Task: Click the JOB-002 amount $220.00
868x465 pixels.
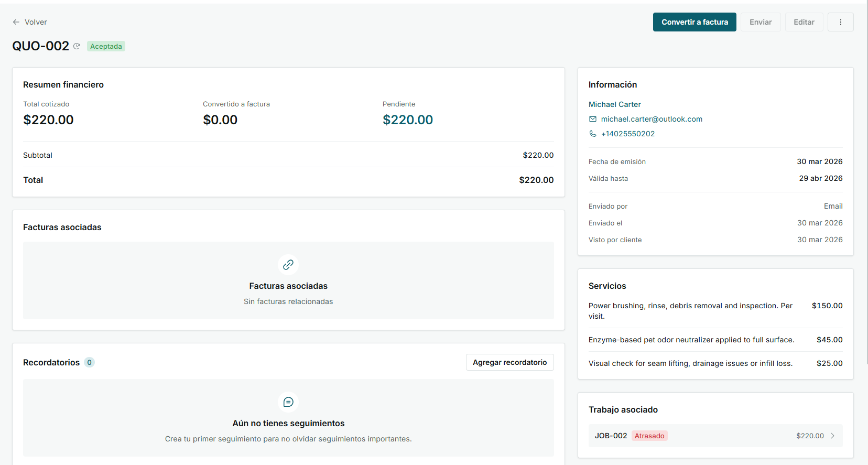Action: (810, 436)
